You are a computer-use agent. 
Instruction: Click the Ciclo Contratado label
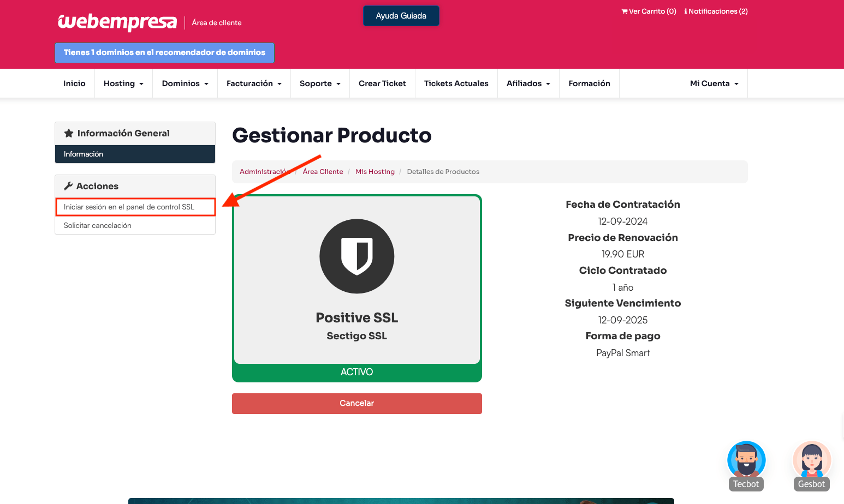tap(623, 271)
